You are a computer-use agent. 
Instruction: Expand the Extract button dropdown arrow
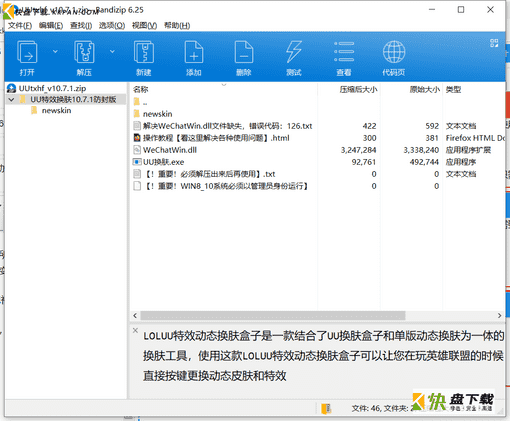112,51
